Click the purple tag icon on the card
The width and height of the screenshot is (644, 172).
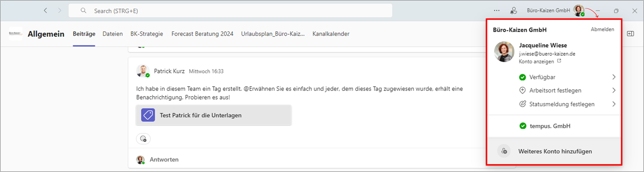click(x=148, y=115)
